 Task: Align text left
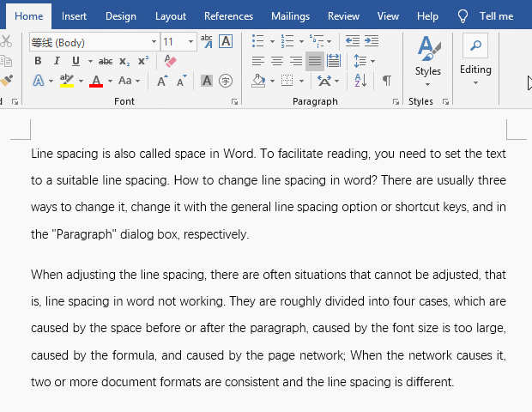point(258,61)
